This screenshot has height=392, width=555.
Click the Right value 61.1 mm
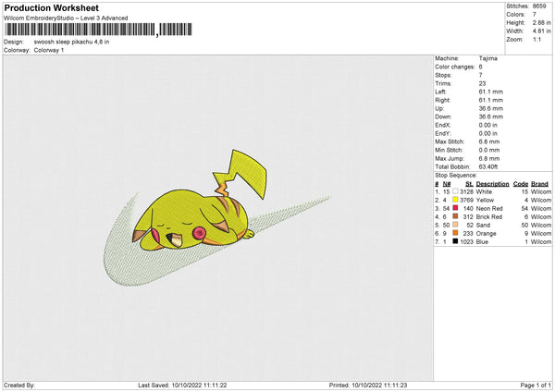click(x=490, y=100)
